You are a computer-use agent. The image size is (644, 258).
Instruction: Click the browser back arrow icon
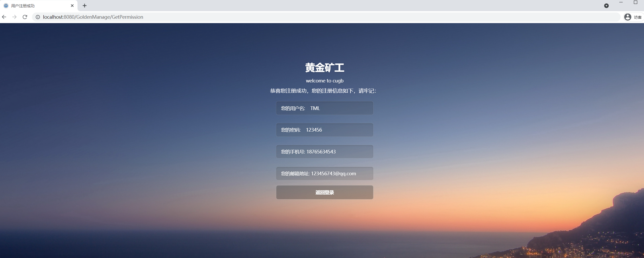click(x=4, y=17)
